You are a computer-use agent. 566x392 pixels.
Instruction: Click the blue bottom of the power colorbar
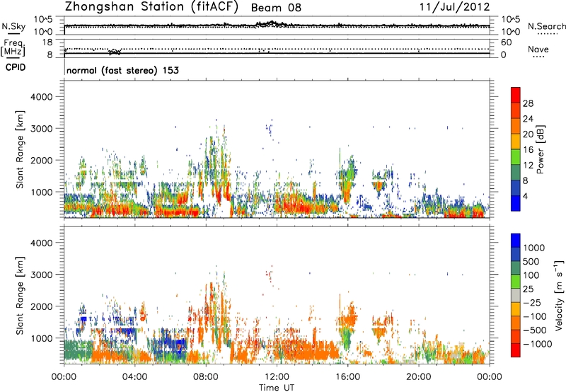516,203
